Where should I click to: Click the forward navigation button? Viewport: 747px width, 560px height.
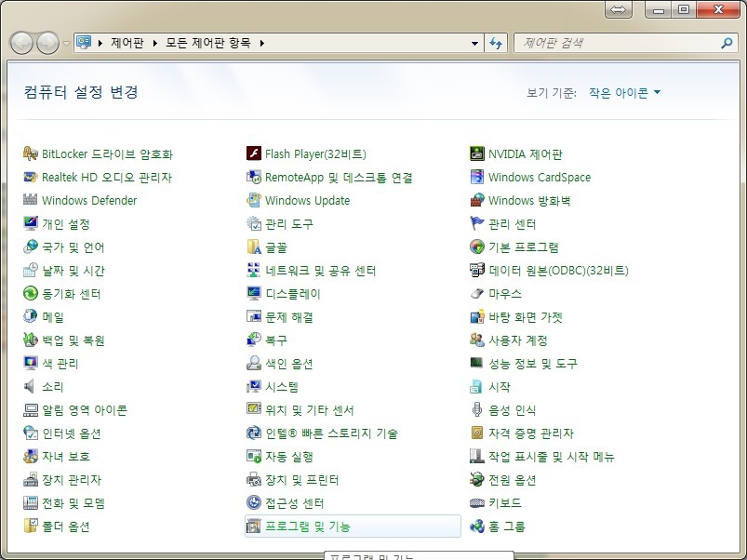[x=48, y=44]
